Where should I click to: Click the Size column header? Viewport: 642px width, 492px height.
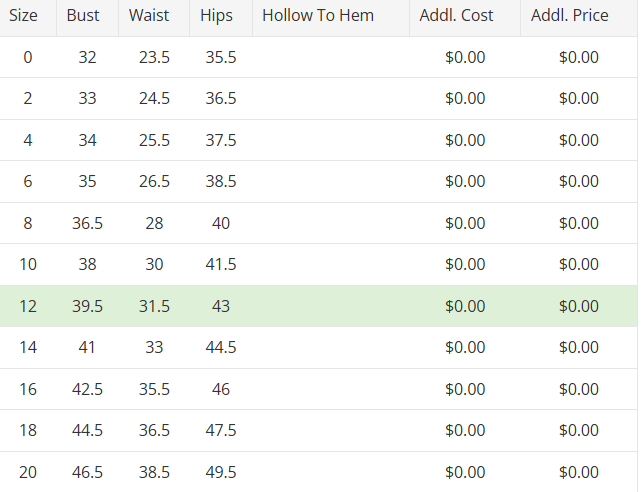click(x=24, y=16)
